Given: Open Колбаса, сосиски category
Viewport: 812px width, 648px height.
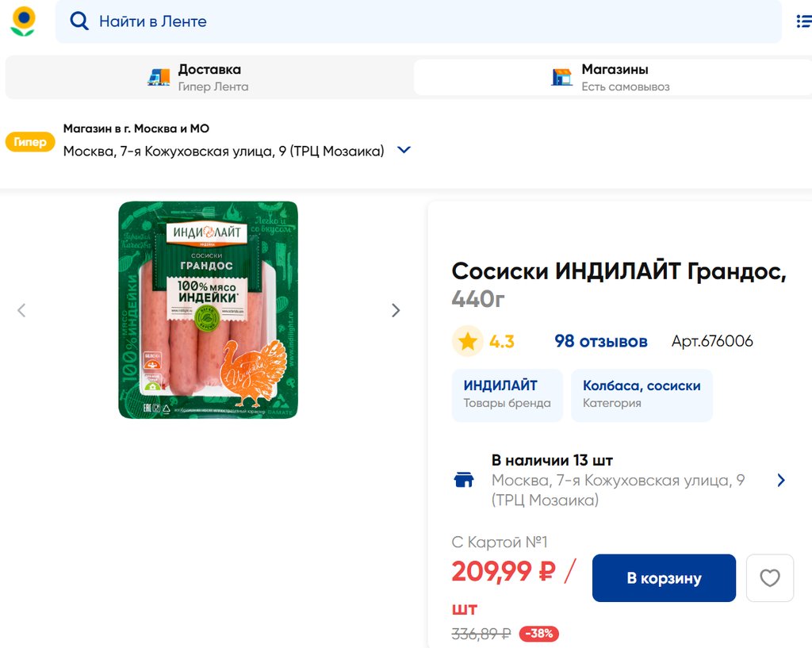Looking at the screenshot, I should pos(642,394).
